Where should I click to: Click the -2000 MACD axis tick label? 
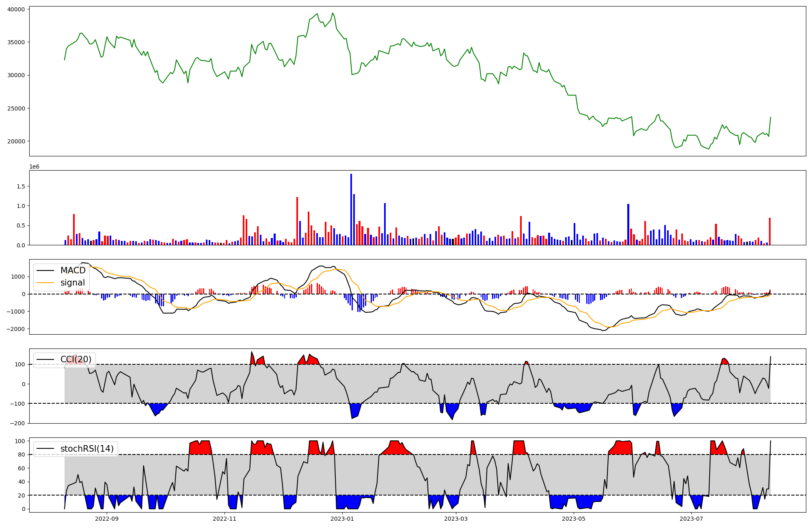tap(15, 329)
